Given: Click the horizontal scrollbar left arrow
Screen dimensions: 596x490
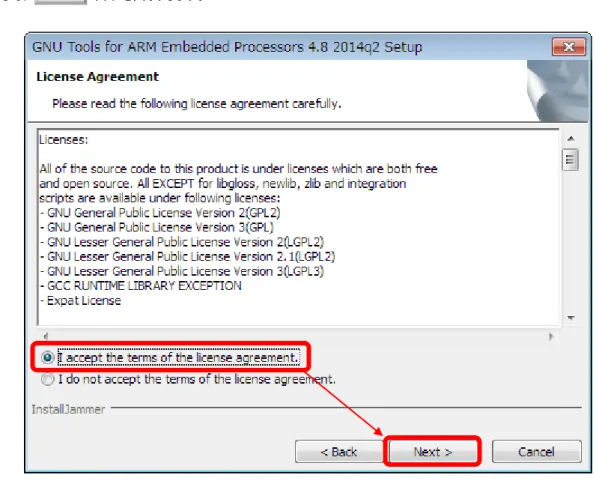Looking at the screenshot, I should coord(46,336).
